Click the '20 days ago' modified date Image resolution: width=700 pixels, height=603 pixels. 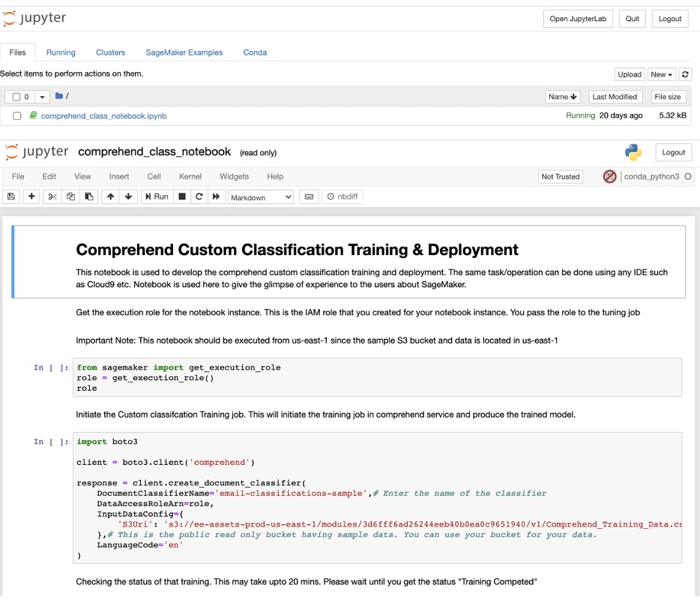click(x=621, y=115)
